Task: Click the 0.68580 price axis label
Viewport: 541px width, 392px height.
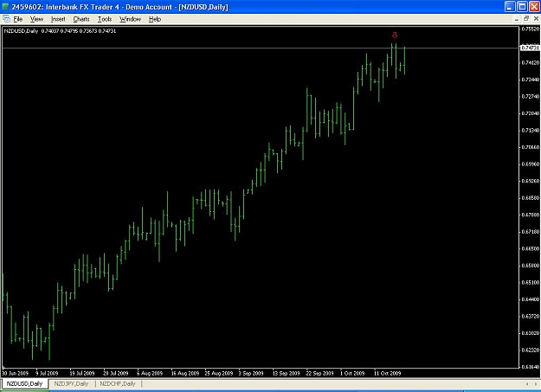Action: pos(531,198)
